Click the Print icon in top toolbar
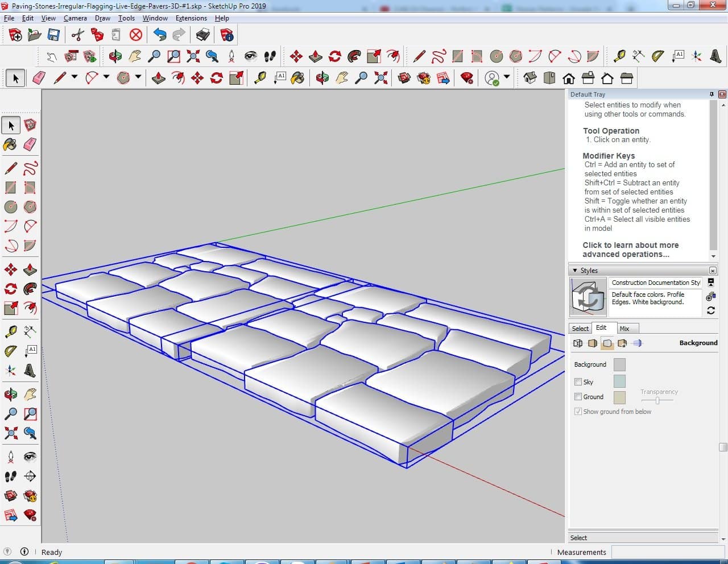Image resolution: width=728 pixels, height=564 pixels. (202, 35)
